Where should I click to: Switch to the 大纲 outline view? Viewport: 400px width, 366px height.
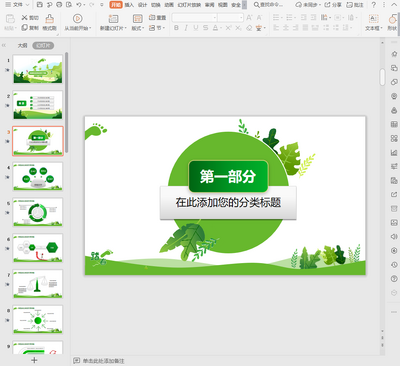pyautogui.click(x=22, y=45)
